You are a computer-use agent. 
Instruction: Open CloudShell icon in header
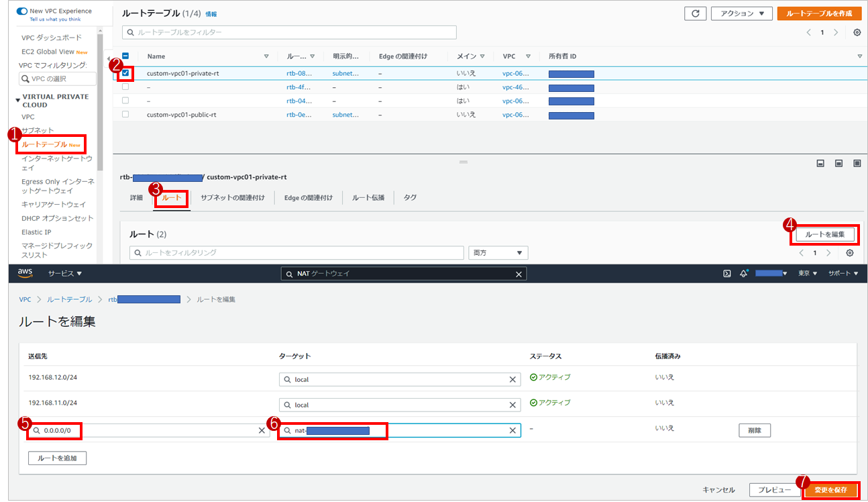coord(726,273)
